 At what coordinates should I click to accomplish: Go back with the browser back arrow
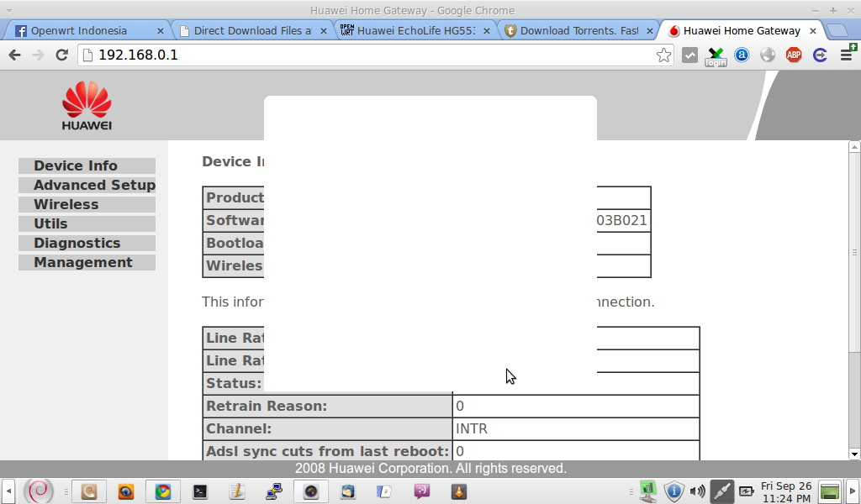[15, 55]
